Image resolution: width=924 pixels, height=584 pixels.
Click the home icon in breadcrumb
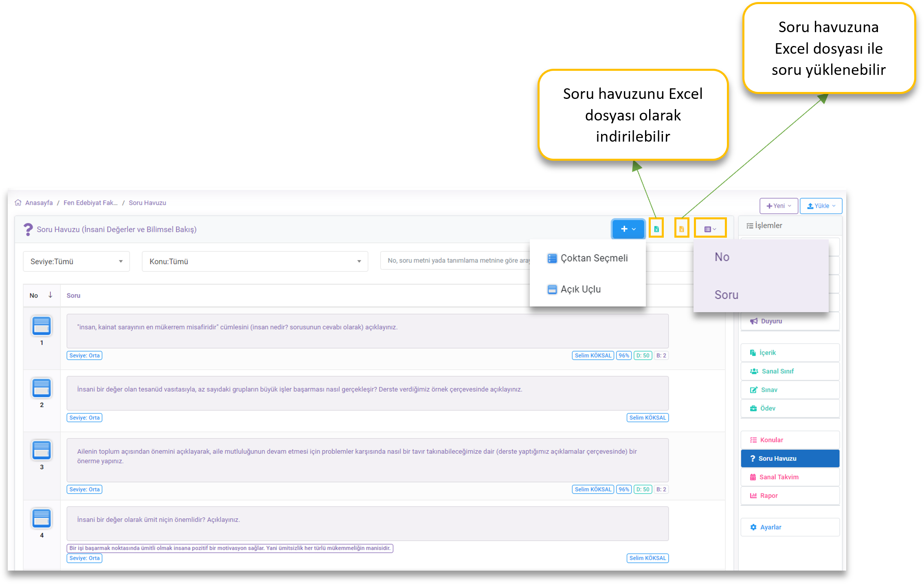pyautogui.click(x=18, y=203)
